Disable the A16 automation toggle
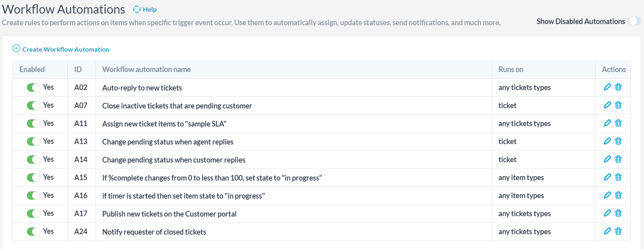Screen dimensions: 644x249 (x=34, y=196)
